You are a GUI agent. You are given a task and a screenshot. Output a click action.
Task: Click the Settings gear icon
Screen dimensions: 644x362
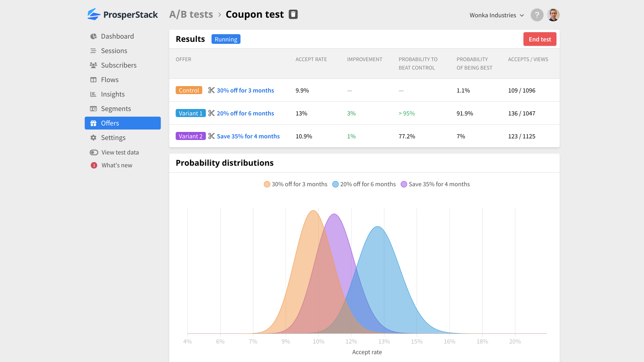(93, 138)
